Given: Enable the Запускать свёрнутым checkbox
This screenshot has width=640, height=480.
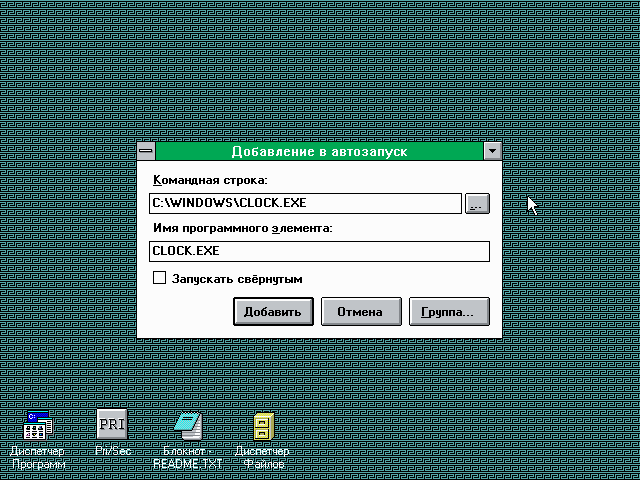Looking at the screenshot, I should click(159, 279).
